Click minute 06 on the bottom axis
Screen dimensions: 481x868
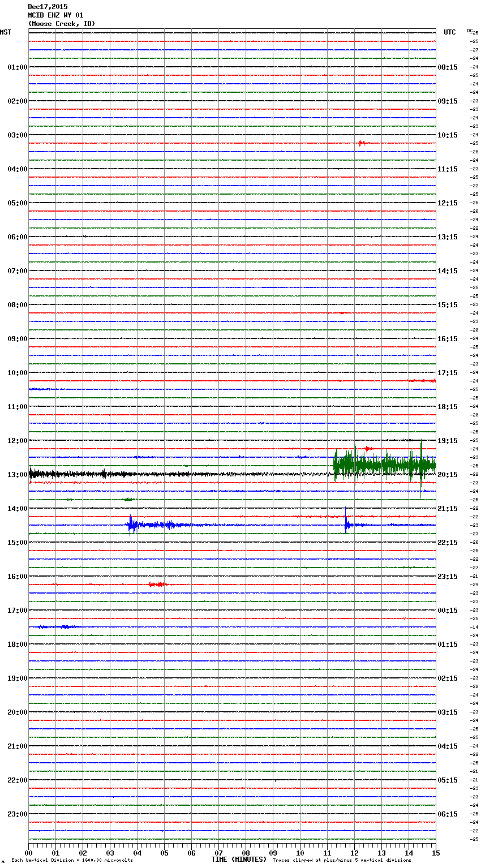[191, 853]
